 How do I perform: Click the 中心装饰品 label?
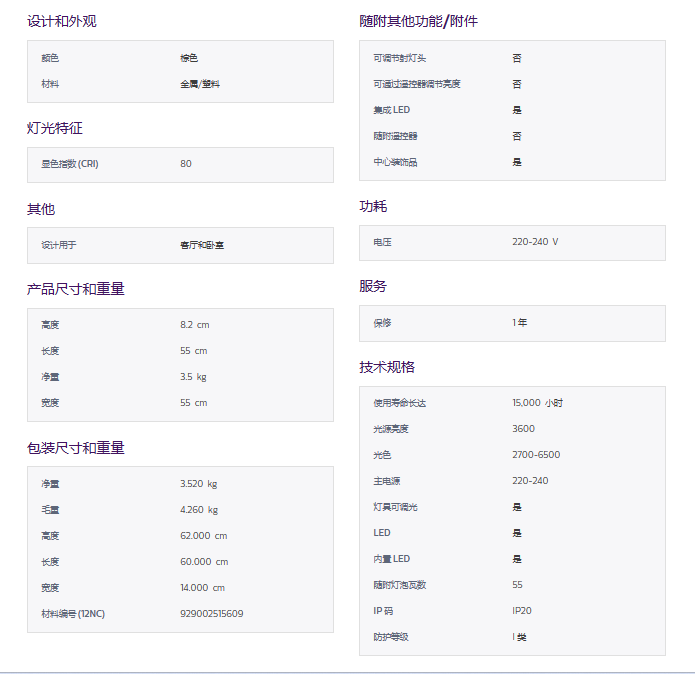[395, 162]
